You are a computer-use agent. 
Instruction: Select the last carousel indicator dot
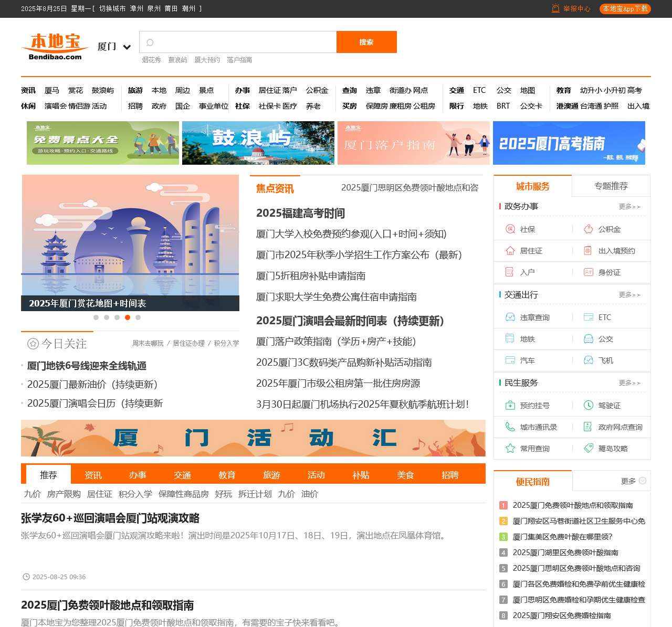pos(138,317)
